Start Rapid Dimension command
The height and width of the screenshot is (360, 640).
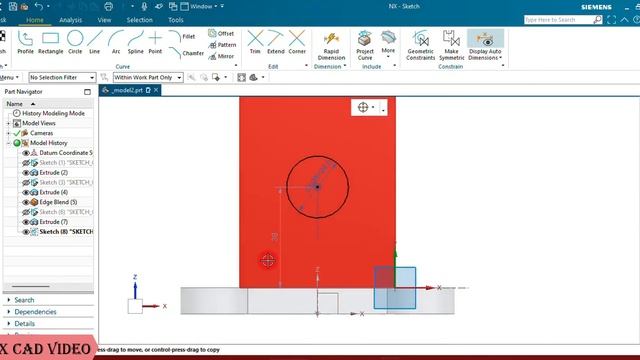pos(331,45)
